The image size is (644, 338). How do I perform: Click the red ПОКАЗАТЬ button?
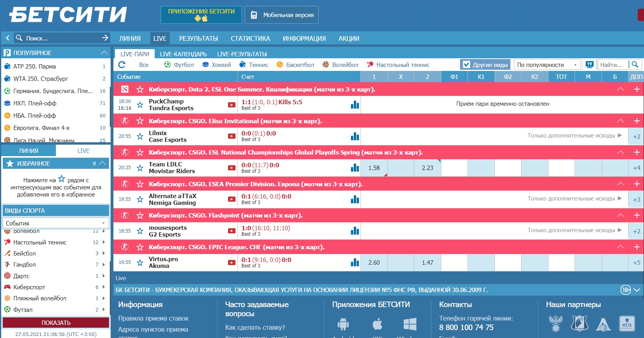[x=56, y=323]
